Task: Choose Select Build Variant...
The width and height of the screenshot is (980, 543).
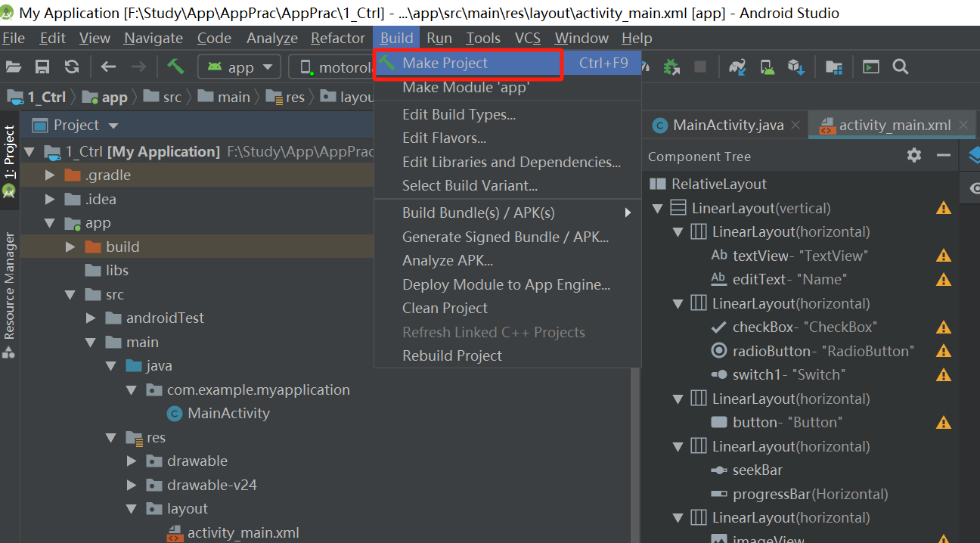Action: (507, 185)
